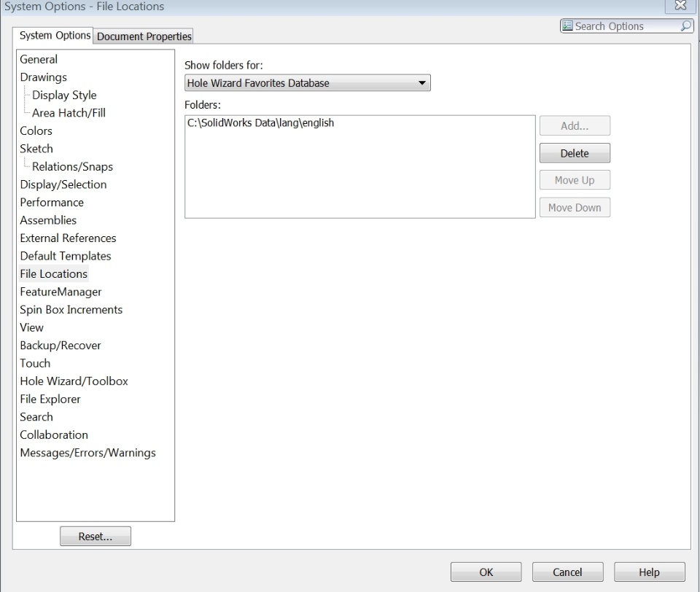This screenshot has width=700, height=592.
Task: Select the C:\SolidWorks Data\lang\english folder entry
Action: 260,122
